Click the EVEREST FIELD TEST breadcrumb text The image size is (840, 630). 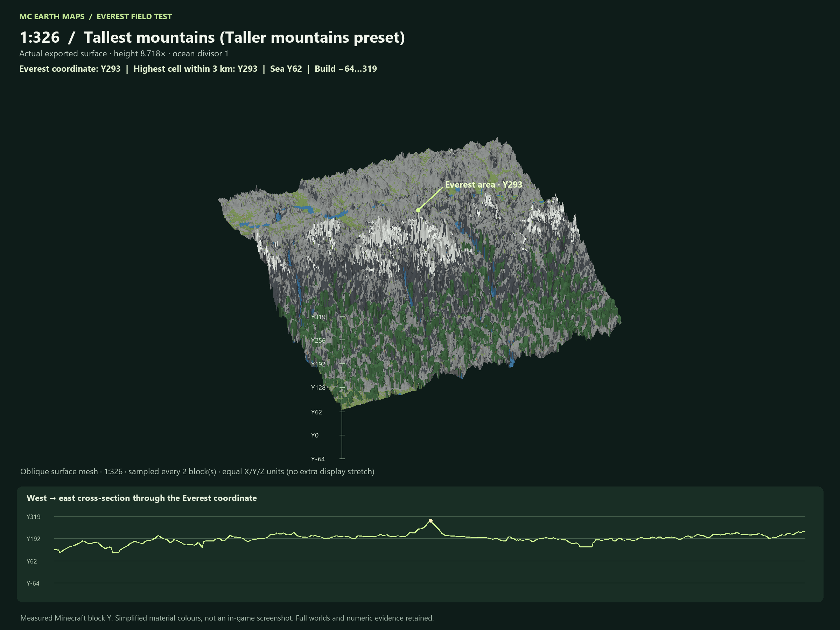(x=134, y=17)
